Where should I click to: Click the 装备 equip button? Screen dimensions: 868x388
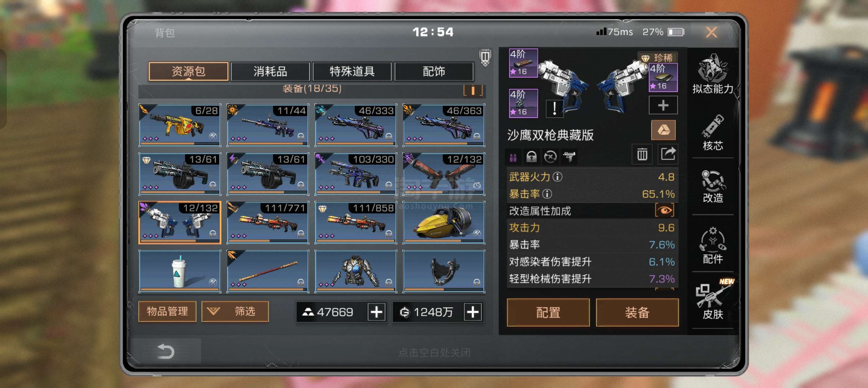pos(637,312)
